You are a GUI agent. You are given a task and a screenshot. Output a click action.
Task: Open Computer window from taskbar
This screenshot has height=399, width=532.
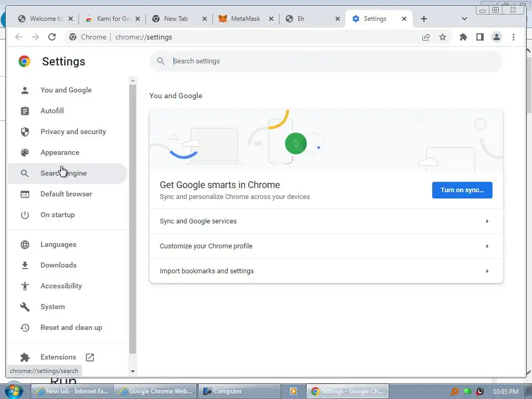pos(239,391)
